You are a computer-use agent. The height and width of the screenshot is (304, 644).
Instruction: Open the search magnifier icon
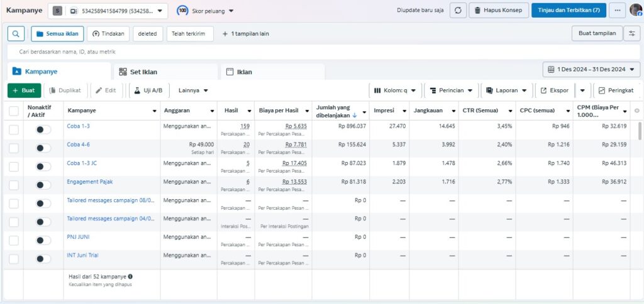(x=16, y=34)
